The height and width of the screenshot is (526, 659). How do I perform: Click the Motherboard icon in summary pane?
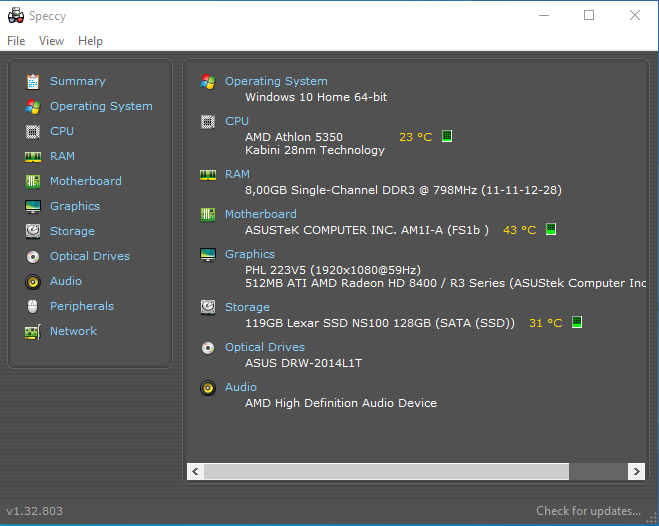(x=208, y=215)
